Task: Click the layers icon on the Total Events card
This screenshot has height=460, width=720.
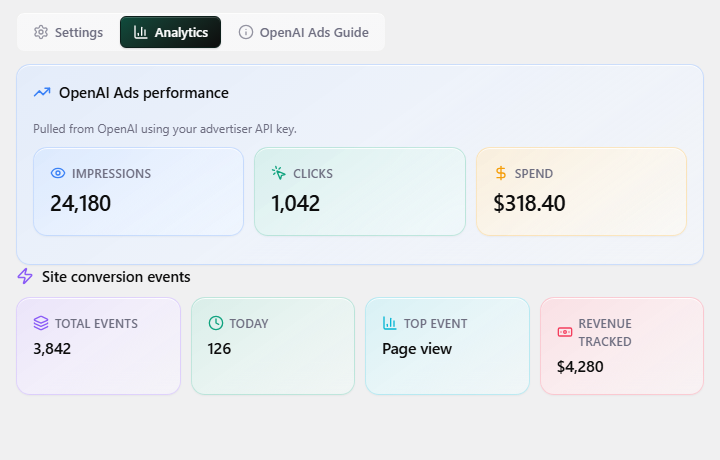Action: 41,323
